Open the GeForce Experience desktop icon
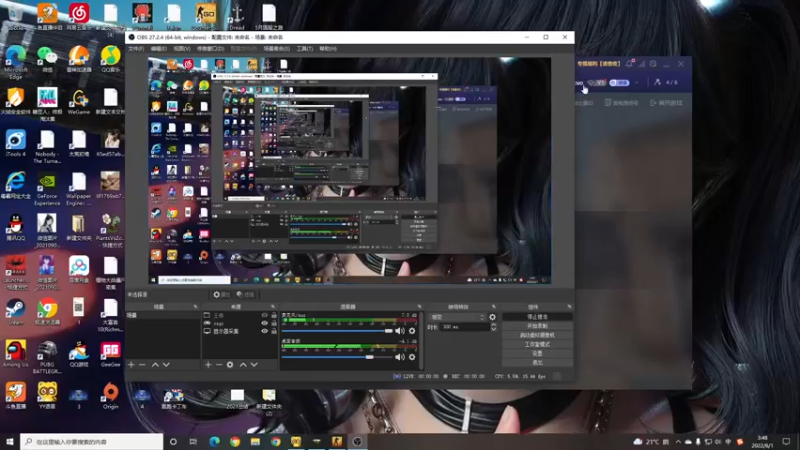 (47, 190)
